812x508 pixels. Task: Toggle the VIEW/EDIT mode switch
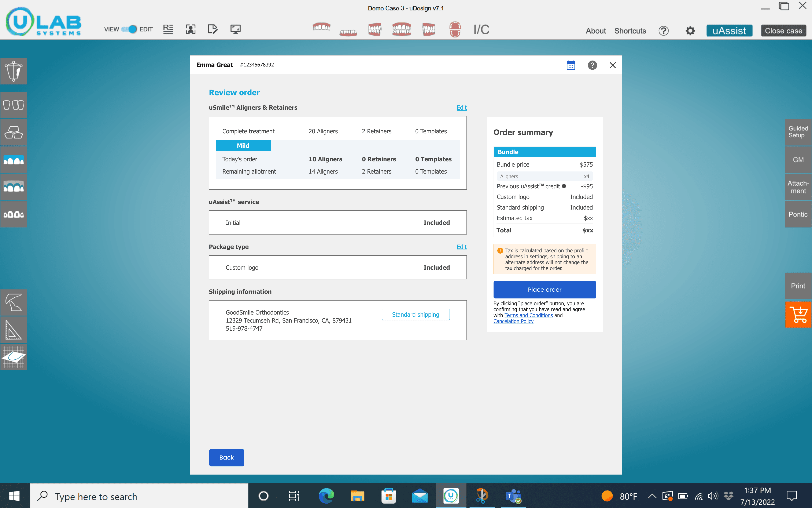[129, 29]
